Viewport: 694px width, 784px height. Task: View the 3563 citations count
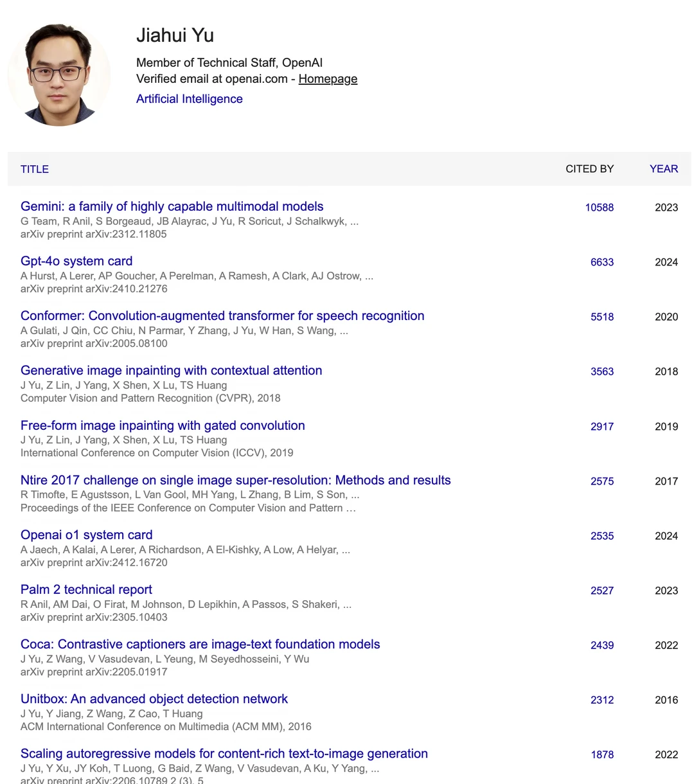(x=602, y=371)
